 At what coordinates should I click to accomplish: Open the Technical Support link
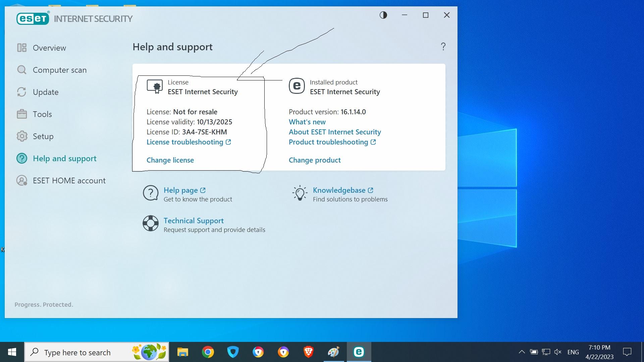tap(194, 221)
